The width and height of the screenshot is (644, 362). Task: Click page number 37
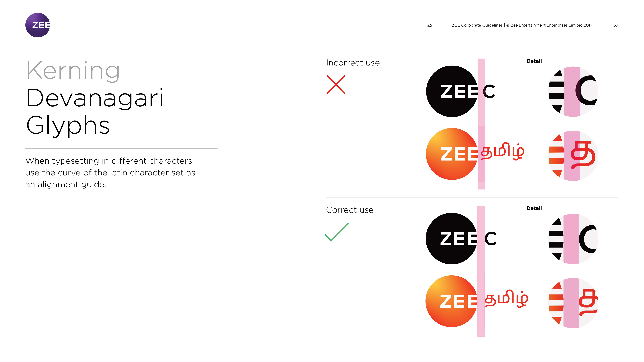[616, 25]
